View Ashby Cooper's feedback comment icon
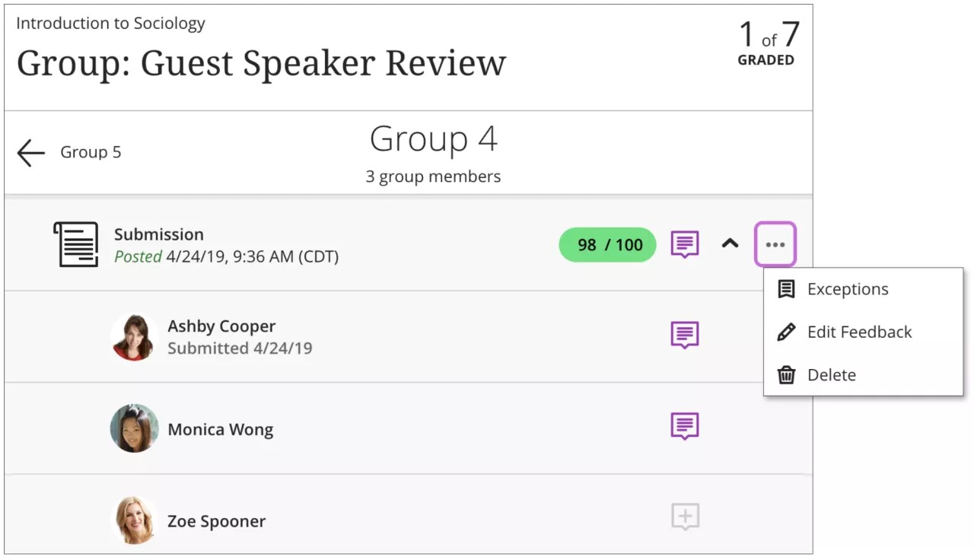Viewport: 974px width, 560px height. 685,335
